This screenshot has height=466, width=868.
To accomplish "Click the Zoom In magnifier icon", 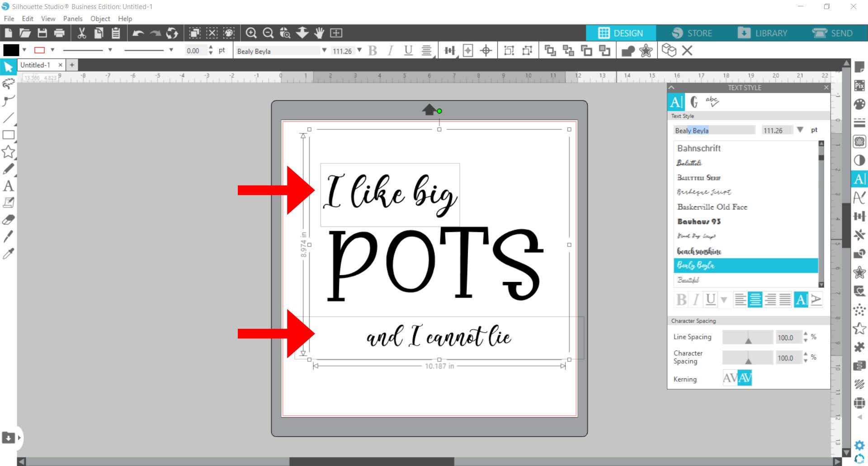I will pos(252,33).
